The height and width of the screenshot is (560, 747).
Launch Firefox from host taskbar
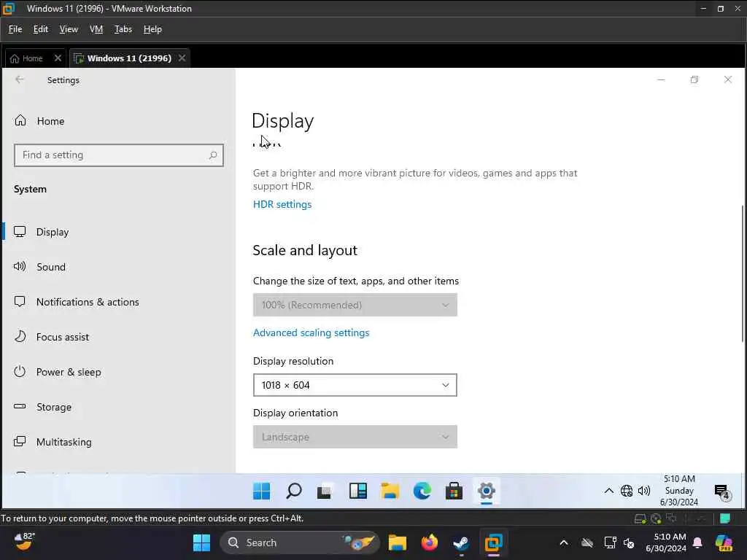[x=429, y=542]
